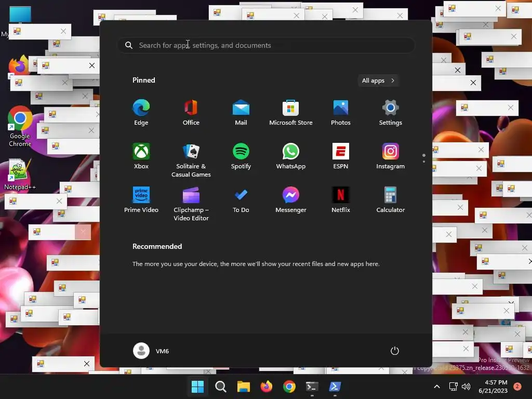532x399 pixels.
Task: Open the notification badge showing 2
Action: click(x=517, y=387)
